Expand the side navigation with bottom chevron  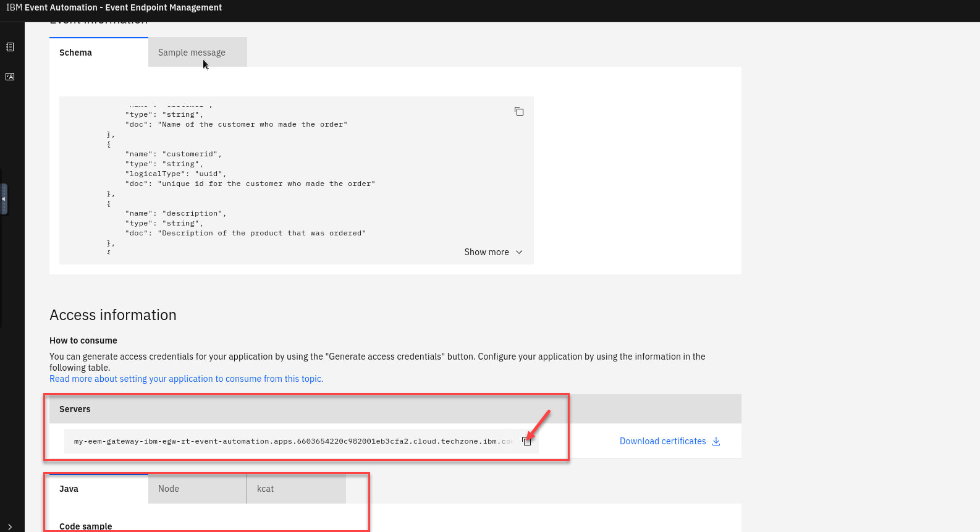[x=10, y=526]
